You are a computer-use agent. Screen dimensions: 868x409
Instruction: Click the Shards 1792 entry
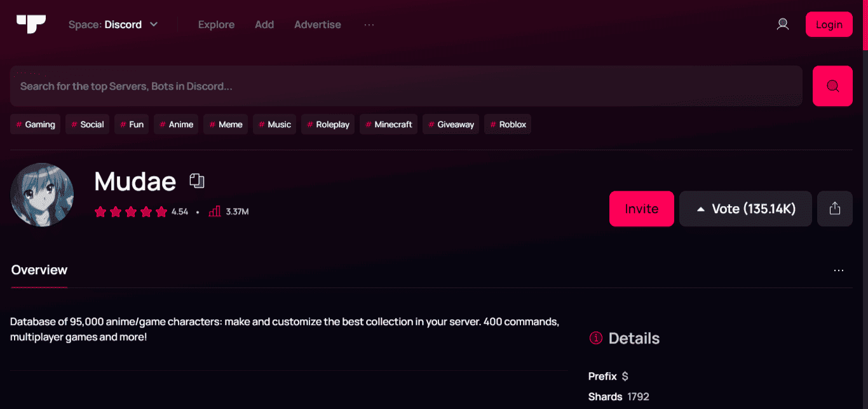(619, 397)
